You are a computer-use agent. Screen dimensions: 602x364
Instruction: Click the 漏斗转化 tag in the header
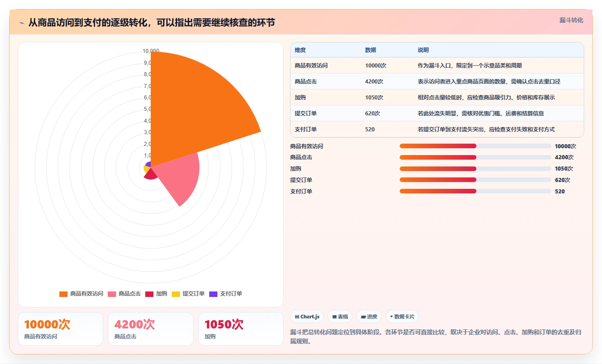[571, 20]
